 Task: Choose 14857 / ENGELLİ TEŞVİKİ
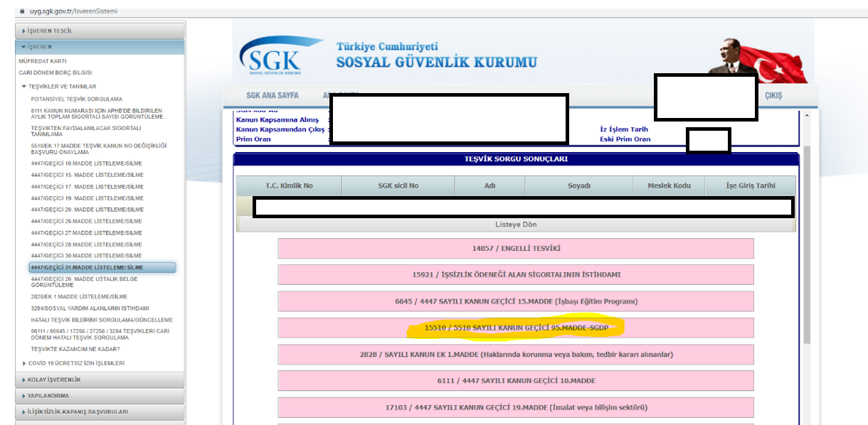(516, 249)
